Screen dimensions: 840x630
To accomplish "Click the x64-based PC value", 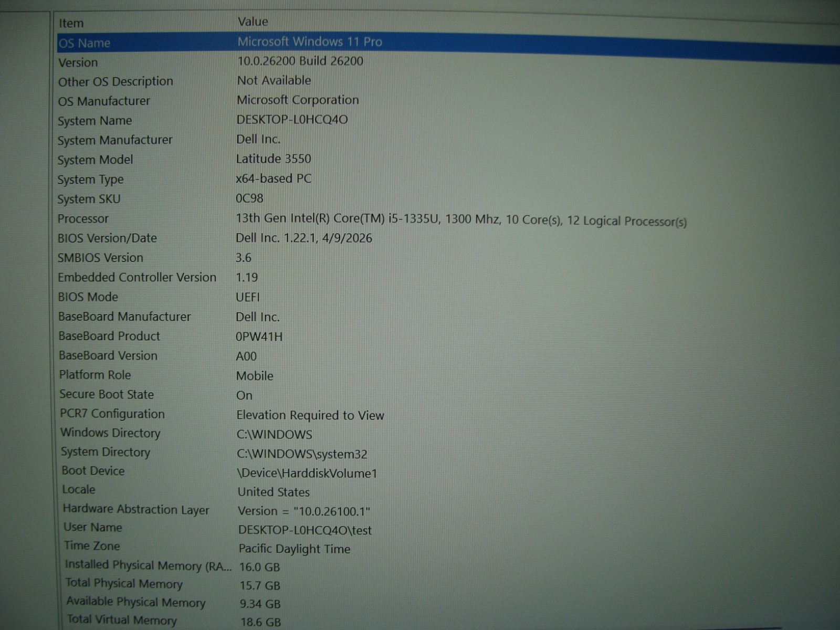I will [274, 178].
